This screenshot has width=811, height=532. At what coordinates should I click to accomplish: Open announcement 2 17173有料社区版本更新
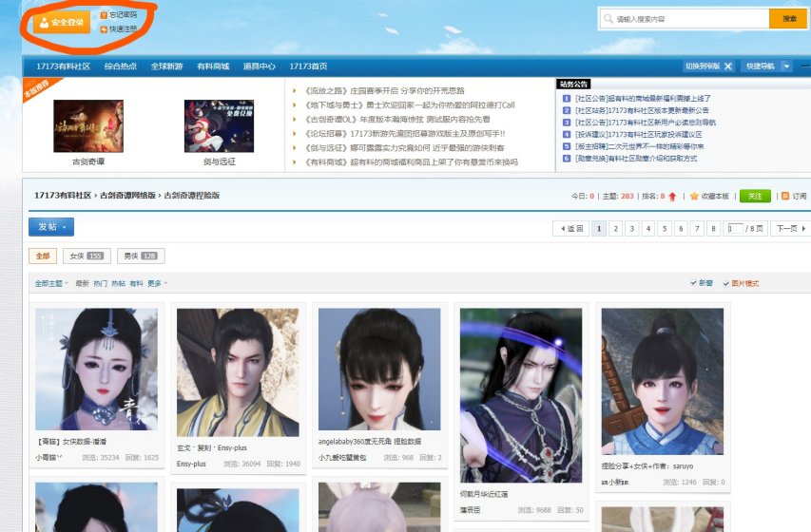pyautogui.click(x=642, y=110)
